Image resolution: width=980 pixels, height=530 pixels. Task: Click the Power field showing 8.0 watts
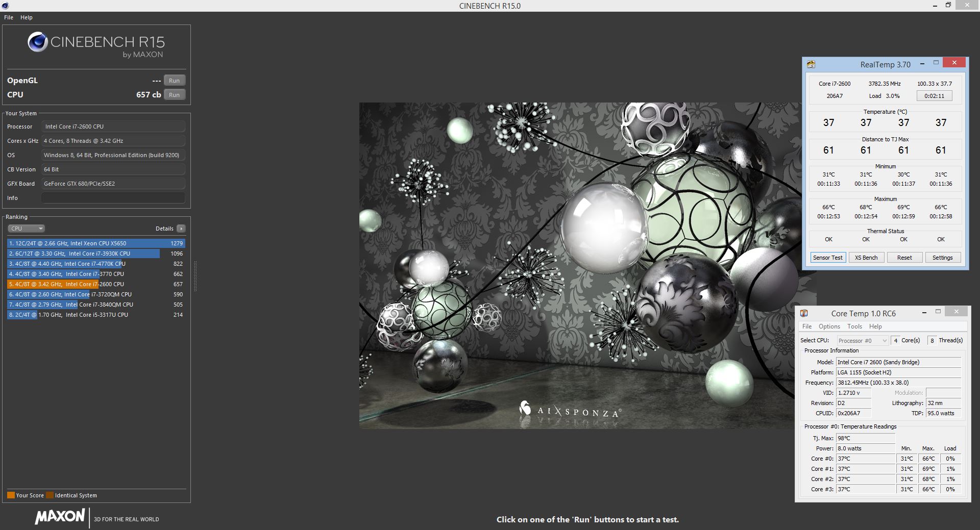point(866,448)
